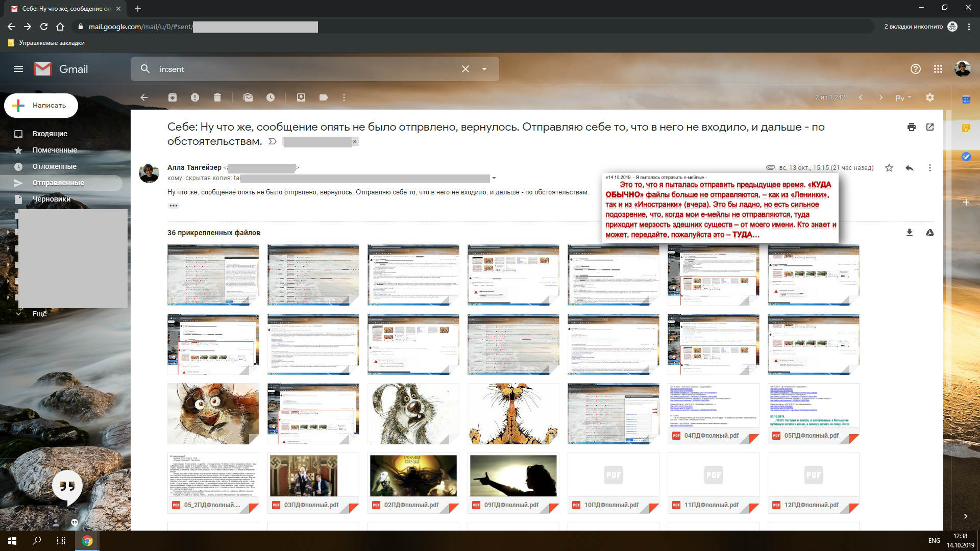Viewport: 980px width, 551px height.
Task: Move conversation to inbox icon
Action: pyautogui.click(x=301, y=97)
